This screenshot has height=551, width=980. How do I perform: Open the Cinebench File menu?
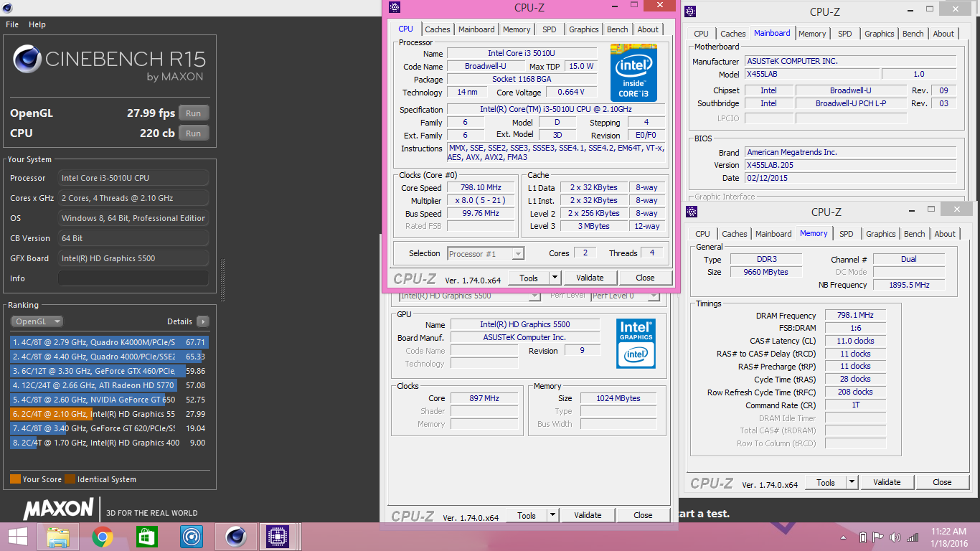point(12,24)
